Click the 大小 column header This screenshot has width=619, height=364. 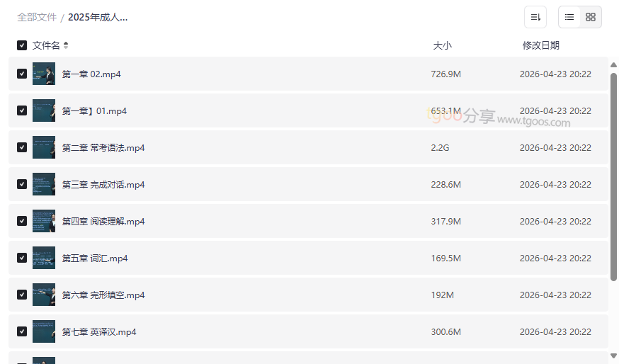coord(442,45)
